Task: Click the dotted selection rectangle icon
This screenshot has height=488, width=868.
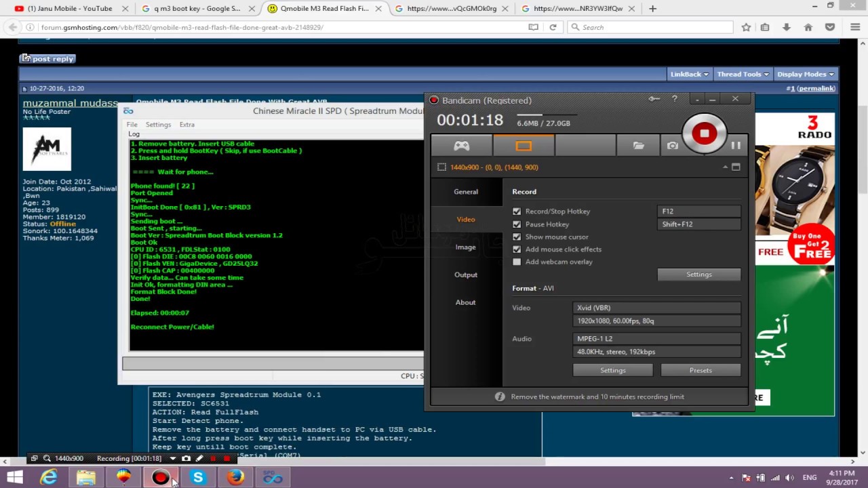Action: [x=441, y=167]
